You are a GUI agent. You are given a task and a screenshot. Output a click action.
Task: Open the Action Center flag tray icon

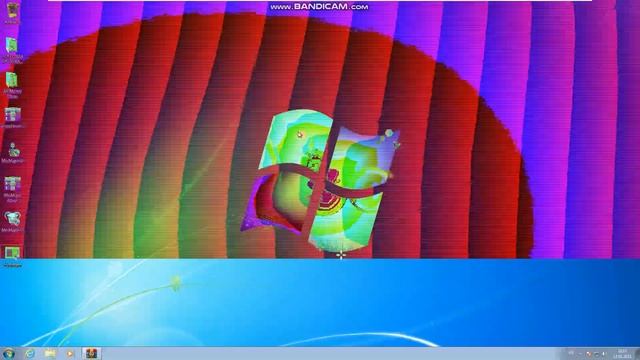point(589,354)
